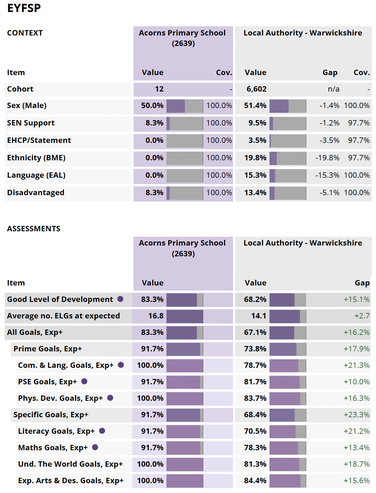Click the dot beside Phys. Dev. Goals, Exp+
Viewport: 376px width, 493px height.
(110, 398)
